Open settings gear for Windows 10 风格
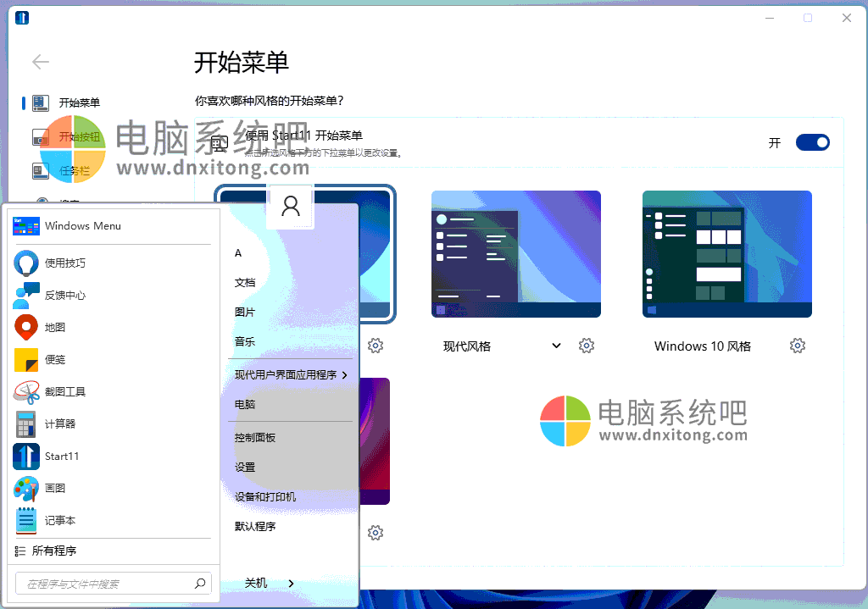 [x=797, y=346]
